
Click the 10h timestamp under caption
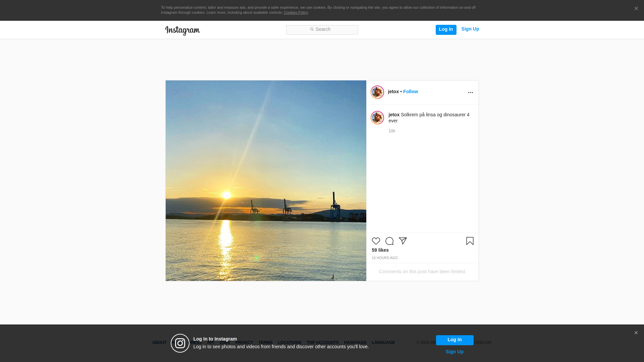point(392,131)
